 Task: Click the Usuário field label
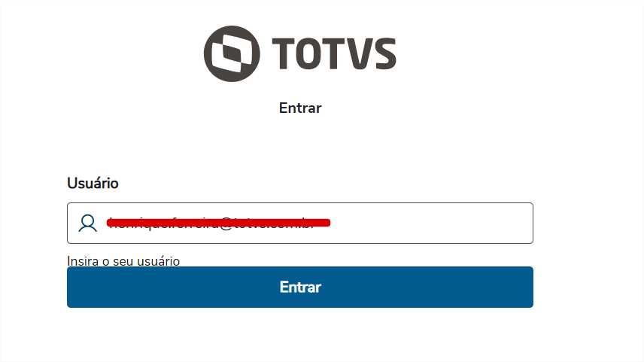click(93, 183)
